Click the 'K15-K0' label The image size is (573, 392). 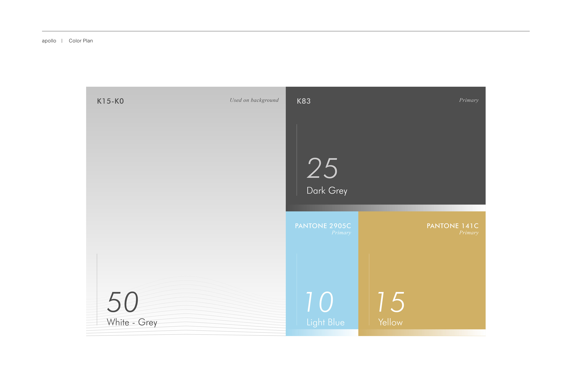pyautogui.click(x=110, y=101)
